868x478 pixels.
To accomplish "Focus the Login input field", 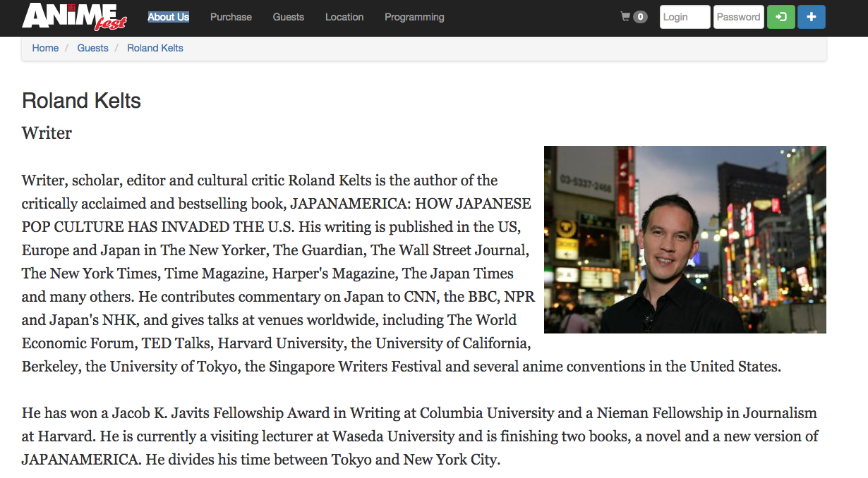I will point(685,17).
